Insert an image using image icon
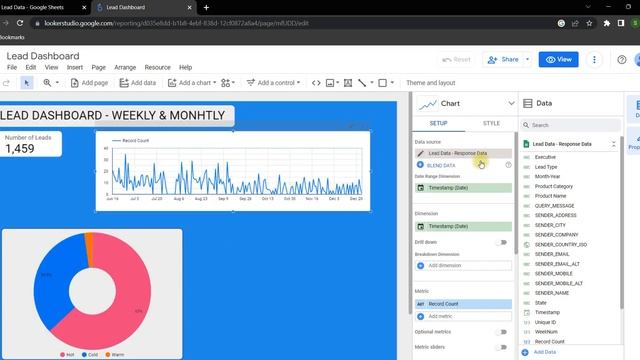 coord(330,83)
